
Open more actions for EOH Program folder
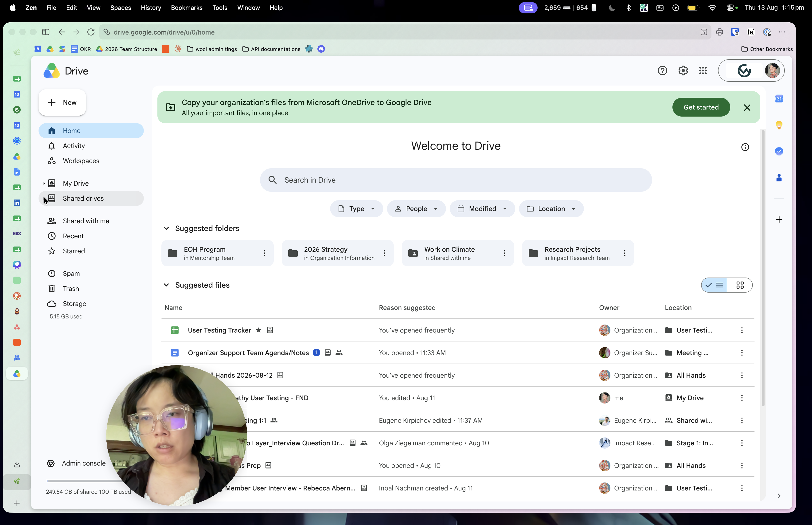point(264,253)
